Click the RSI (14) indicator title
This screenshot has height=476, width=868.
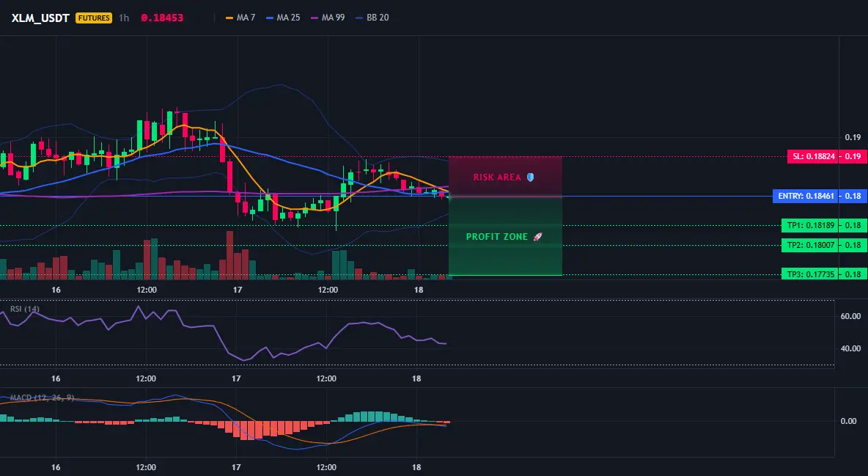click(25, 309)
